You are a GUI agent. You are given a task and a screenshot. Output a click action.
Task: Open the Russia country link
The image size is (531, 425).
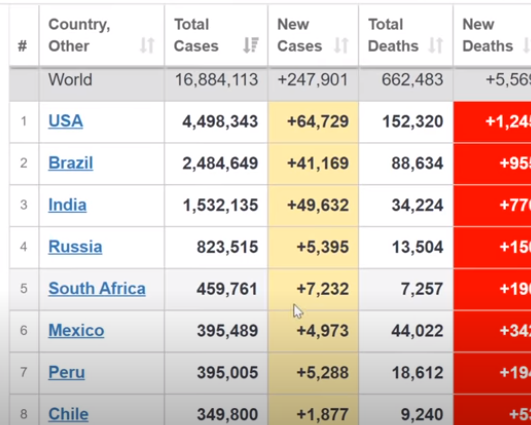(x=75, y=247)
